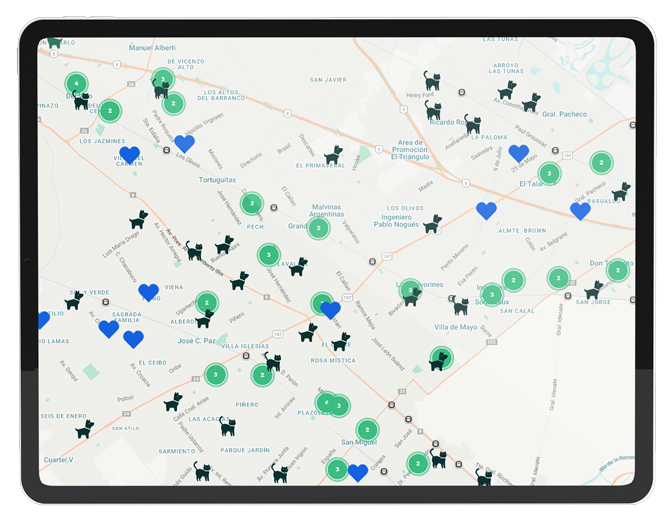The width and height of the screenshot is (670, 516).
Task: Click the blue heart near 25 de Mayo
Action: (x=518, y=153)
